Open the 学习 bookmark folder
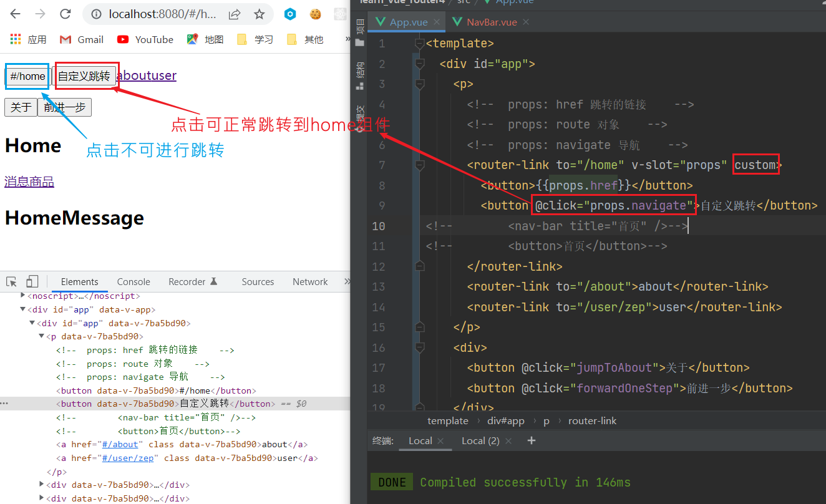 [255, 39]
